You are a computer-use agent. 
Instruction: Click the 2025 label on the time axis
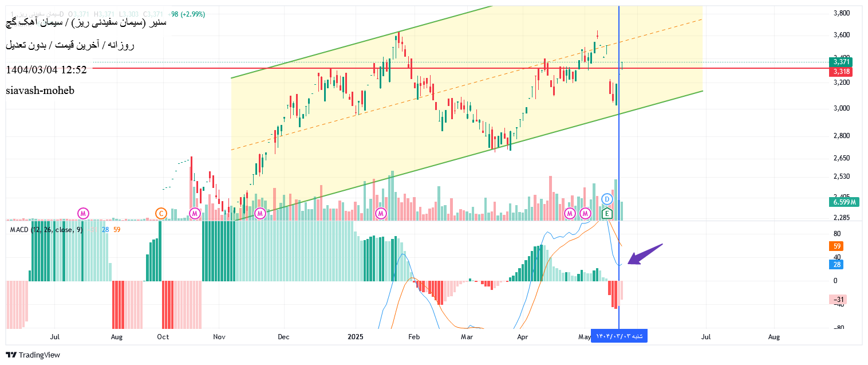coord(356,337)
